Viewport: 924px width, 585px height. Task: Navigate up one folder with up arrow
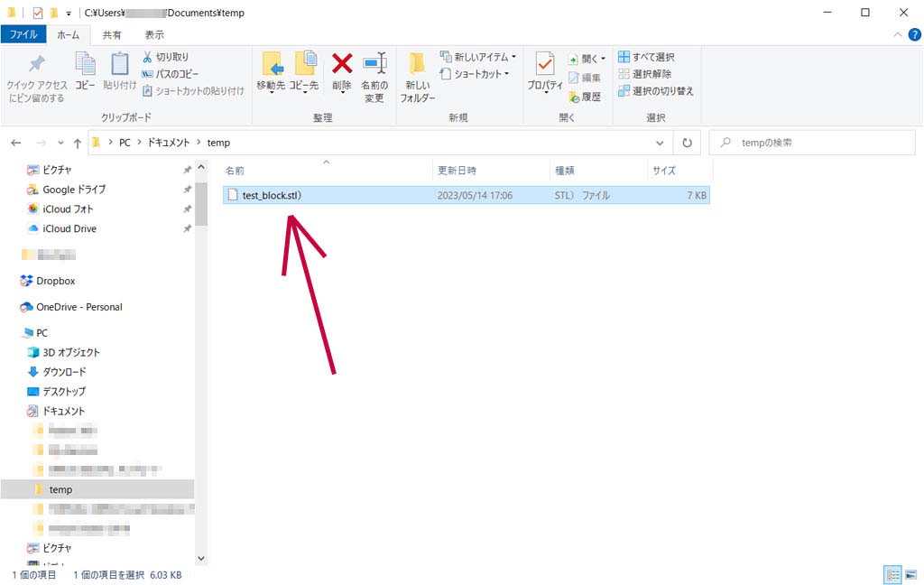coord(78,143)
